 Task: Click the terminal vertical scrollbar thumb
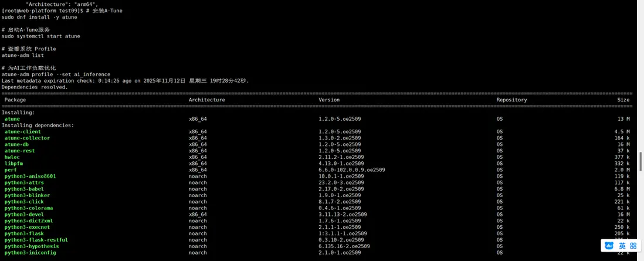point(640,161)
